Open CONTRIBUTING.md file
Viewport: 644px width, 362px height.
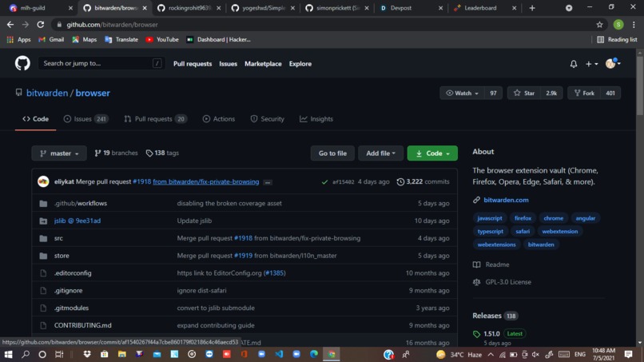click(x=82, y=325)
